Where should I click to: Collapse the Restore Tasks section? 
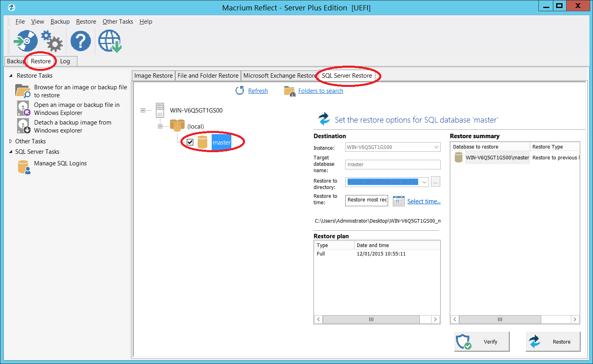point(11,75)
